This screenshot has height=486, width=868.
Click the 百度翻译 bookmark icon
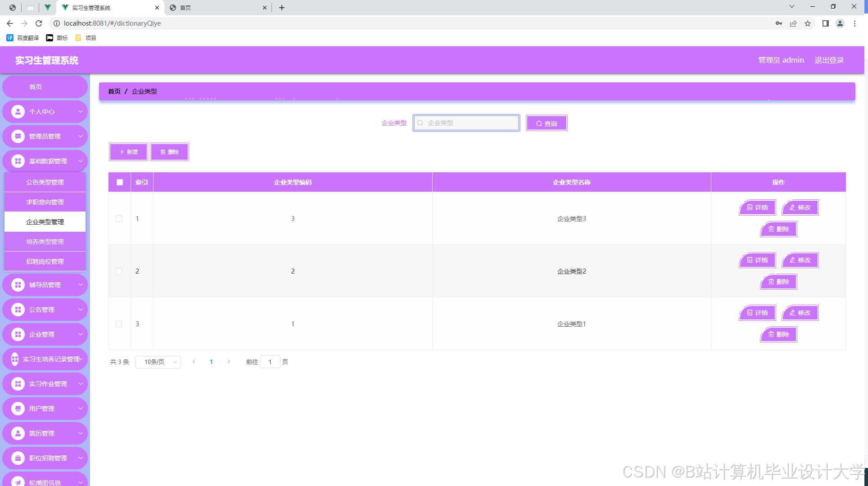[10, 38]
